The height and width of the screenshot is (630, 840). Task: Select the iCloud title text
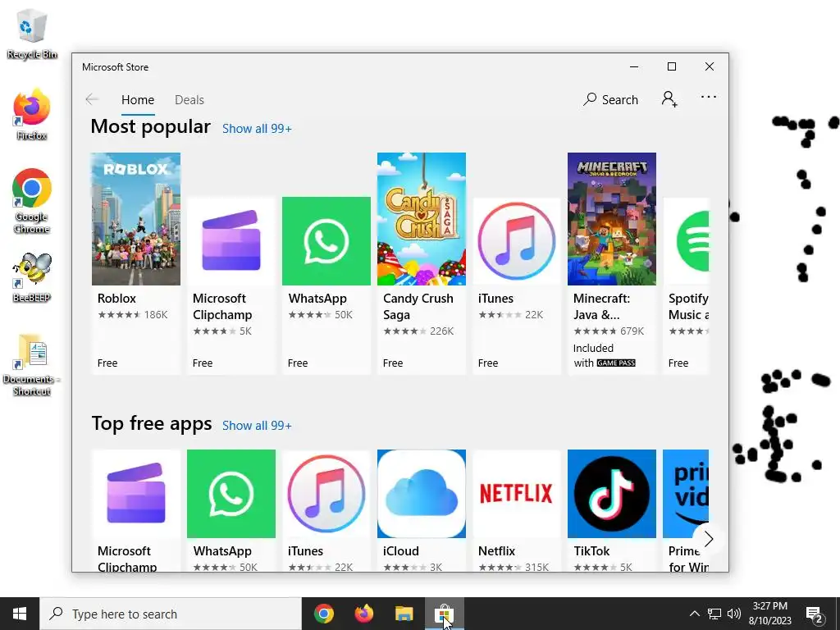(x=400, y=551)
